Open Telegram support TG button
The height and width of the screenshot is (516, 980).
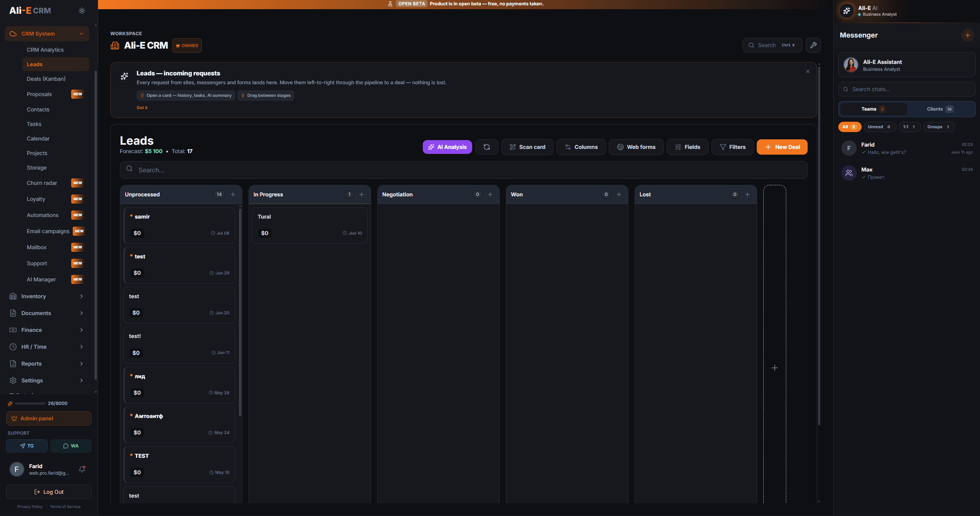[27, 446]
